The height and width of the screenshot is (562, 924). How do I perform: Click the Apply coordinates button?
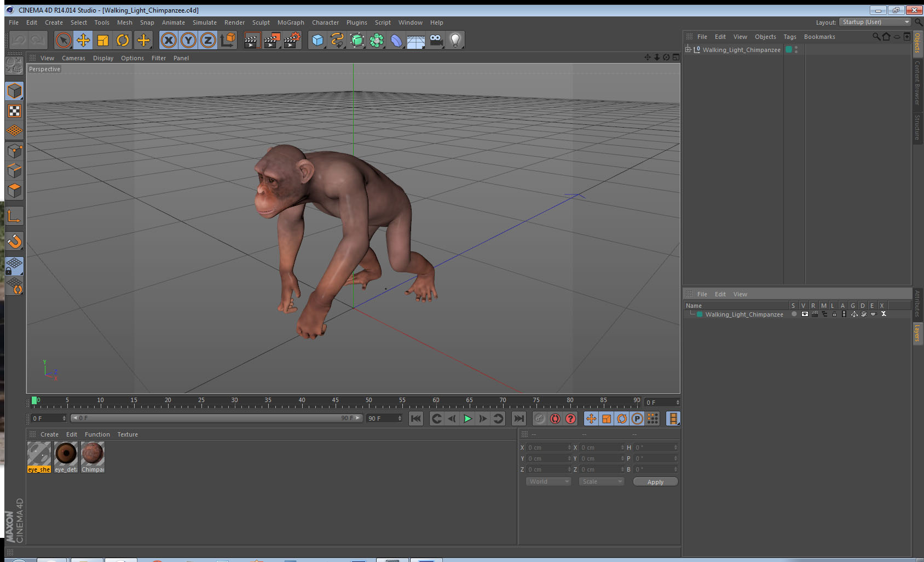coord(655,482)
